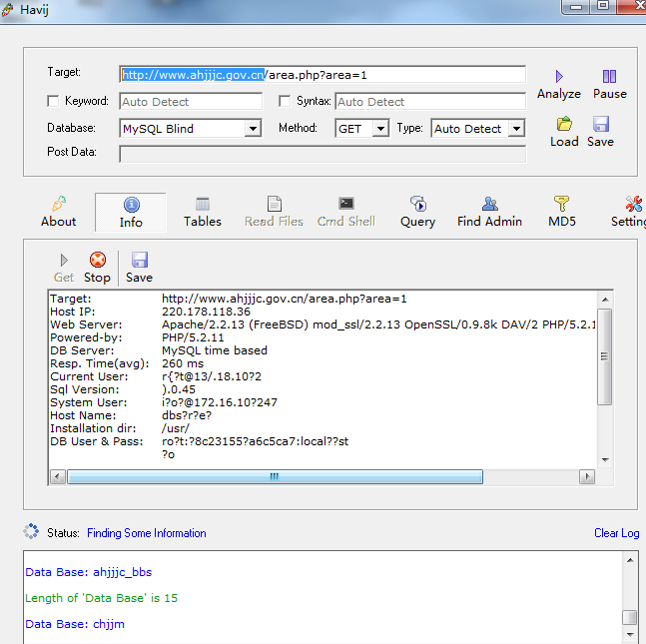Click the Powered-by value PHP/5.2.11

tap(193, 337)
